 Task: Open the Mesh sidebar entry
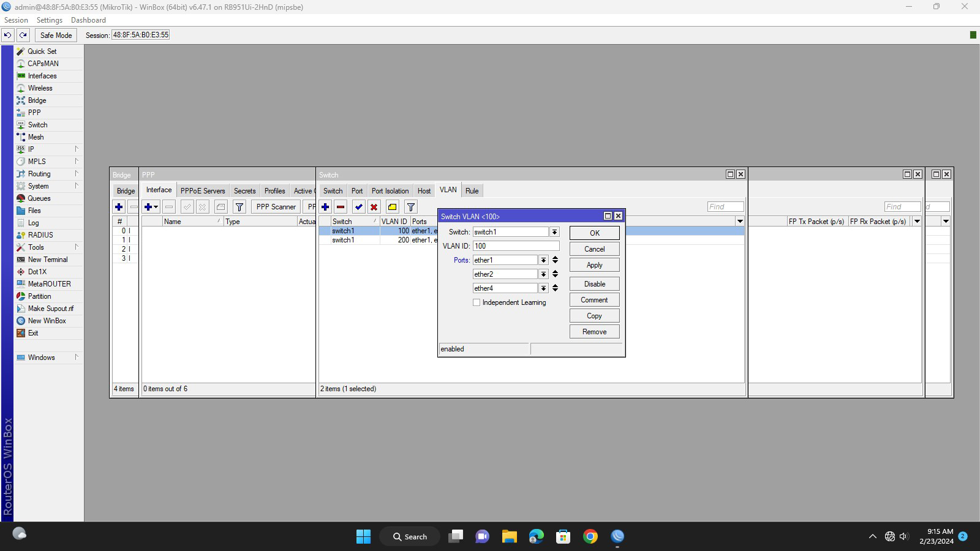[36, 137]
